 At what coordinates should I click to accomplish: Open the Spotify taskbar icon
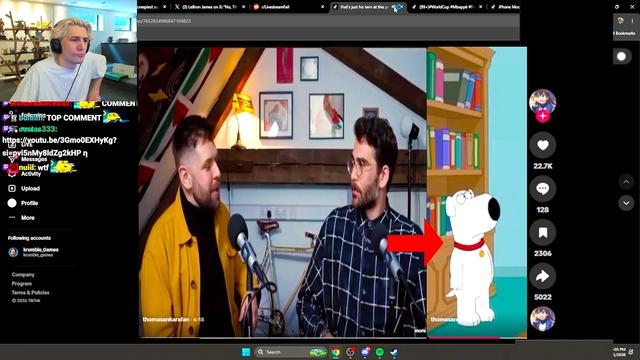(380, 352)
